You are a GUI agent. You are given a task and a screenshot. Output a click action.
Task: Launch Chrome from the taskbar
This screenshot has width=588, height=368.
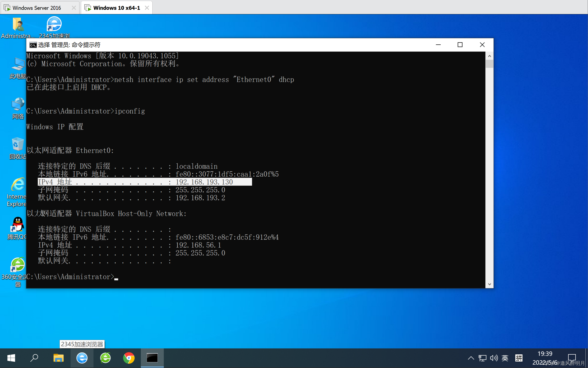129,358
